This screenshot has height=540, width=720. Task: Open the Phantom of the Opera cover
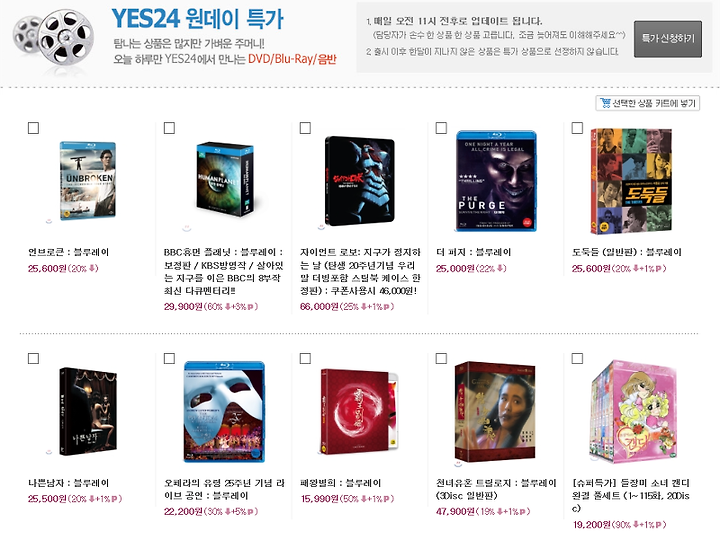pos(225,411)
